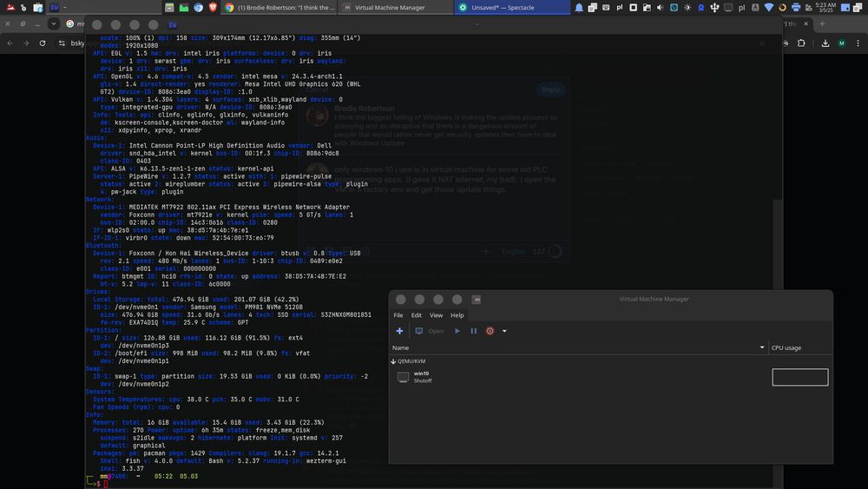Click the Virtual Machine Manager window app icon
Image resolution: width=868 pixels, height=489 pixels.
[476, 300]
